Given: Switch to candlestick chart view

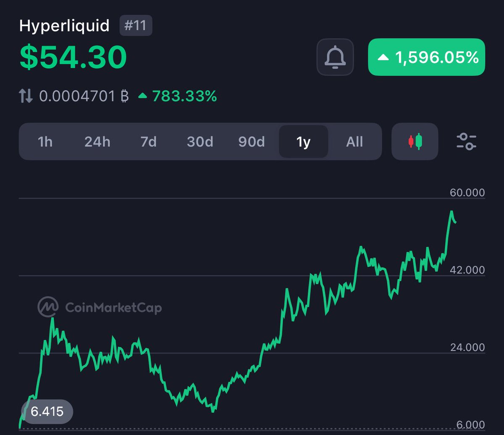Looking at the screenshot, I should (415, 142).
